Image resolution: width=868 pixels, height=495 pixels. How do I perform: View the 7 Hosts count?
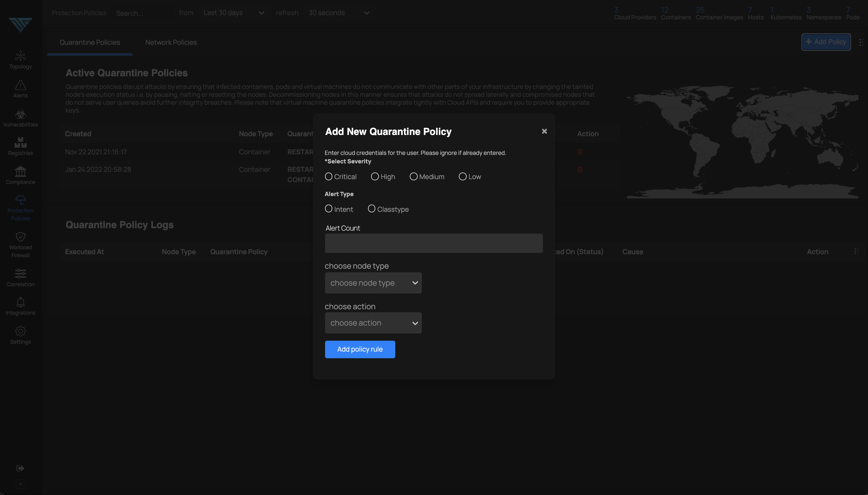tap(755, 14)
